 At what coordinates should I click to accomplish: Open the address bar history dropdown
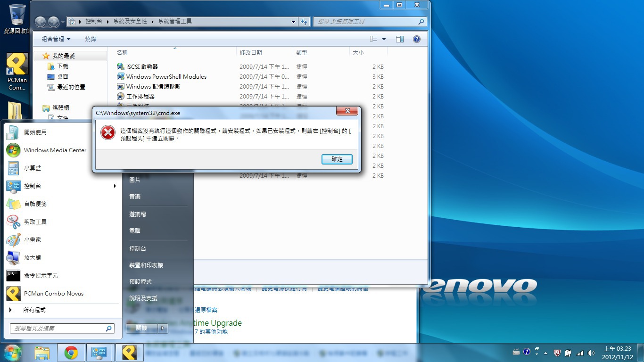[293, 22]
